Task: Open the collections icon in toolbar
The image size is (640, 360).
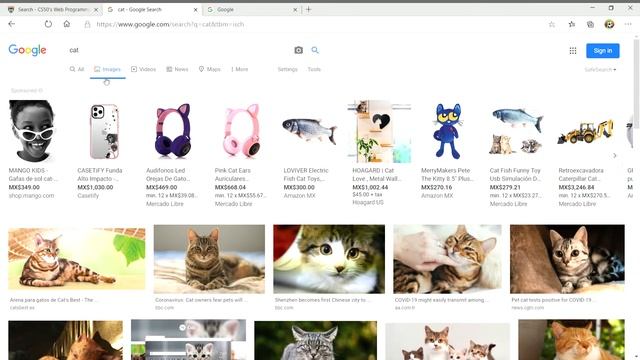Action: click(590, 24)
